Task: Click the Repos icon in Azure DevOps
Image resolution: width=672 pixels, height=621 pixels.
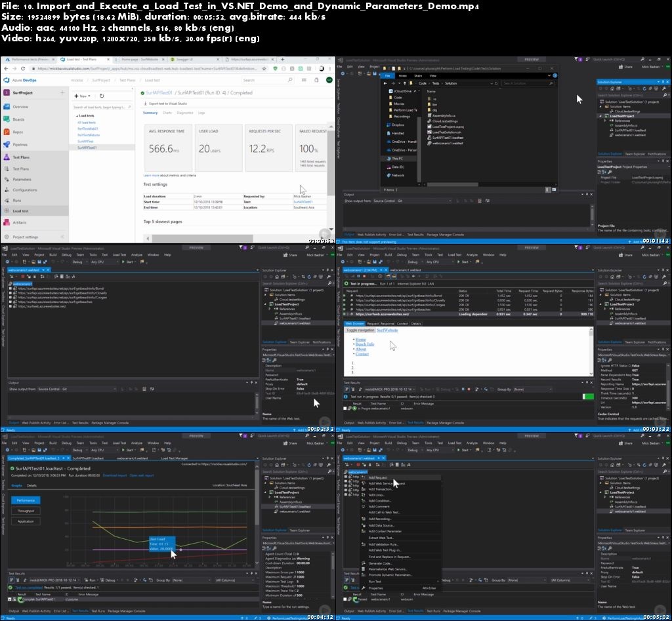Action: [7, 132]
